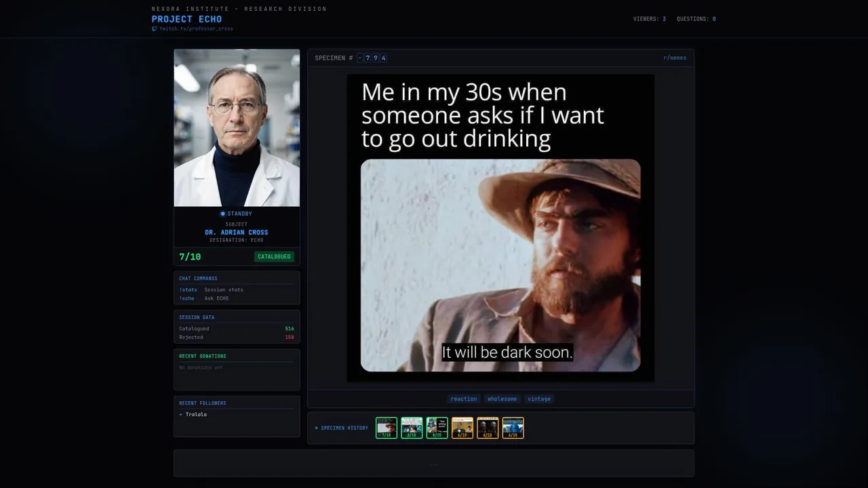Click the PROJECT ECHO title
This screenshot has height=488, width=868.
(x=186, y=19)
